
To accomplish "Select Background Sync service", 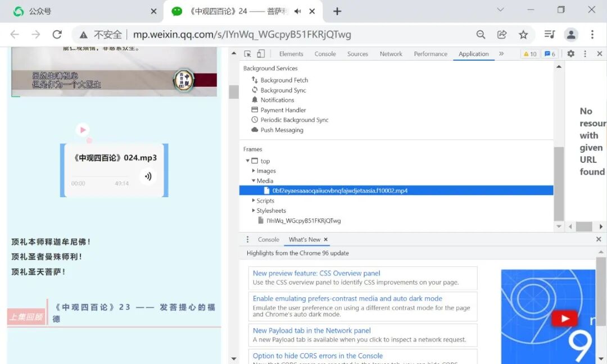I will pyautogui.click(x=283, y=90).
